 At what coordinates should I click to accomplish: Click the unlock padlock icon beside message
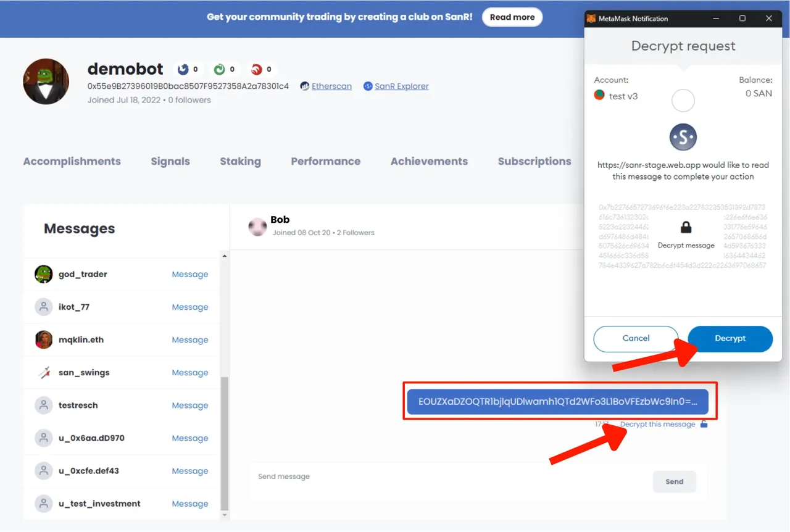pos(704,424)
